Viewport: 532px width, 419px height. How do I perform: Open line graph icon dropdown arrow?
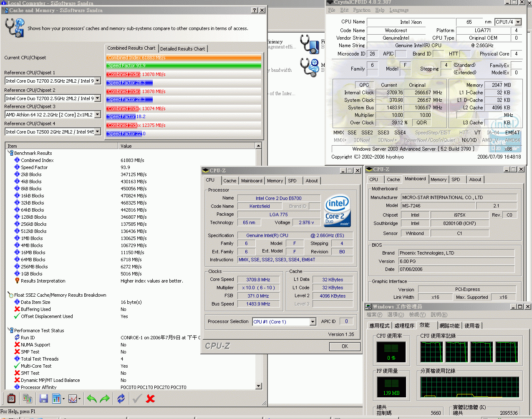point(79,399)
